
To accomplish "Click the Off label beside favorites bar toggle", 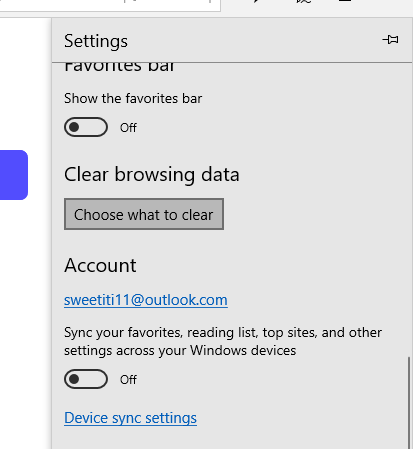I will click(x=128, y=128).
